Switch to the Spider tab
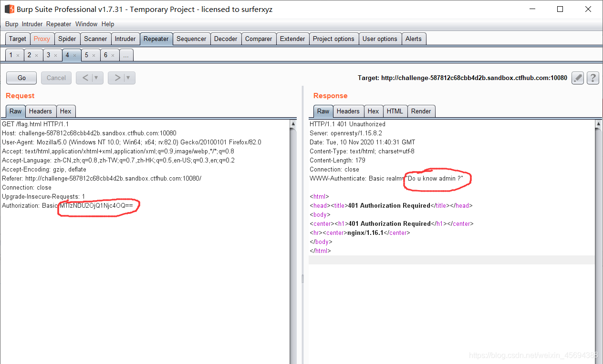The image size is (603, 364). coord(67,39)
